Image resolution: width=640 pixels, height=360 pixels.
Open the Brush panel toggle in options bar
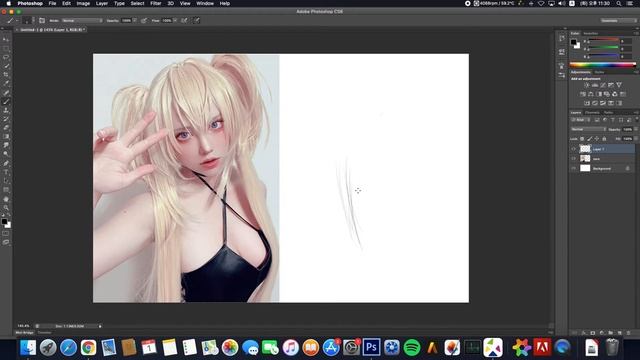point(42,20)
